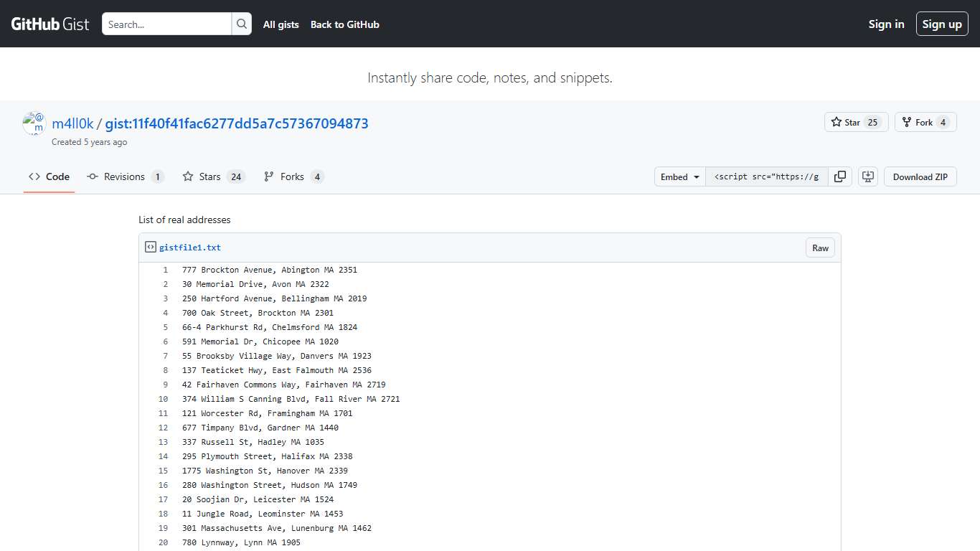Click the Revisions commit icon

point(93,176)
